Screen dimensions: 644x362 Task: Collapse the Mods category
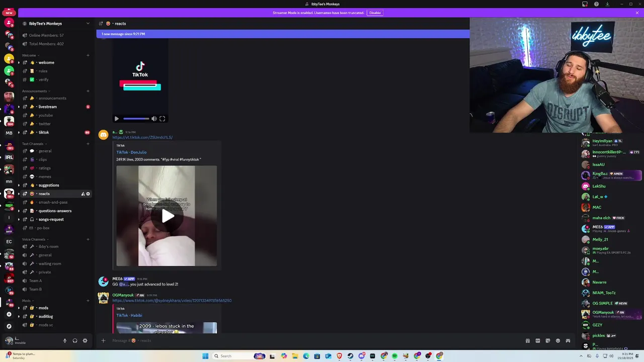coord(27,301)
